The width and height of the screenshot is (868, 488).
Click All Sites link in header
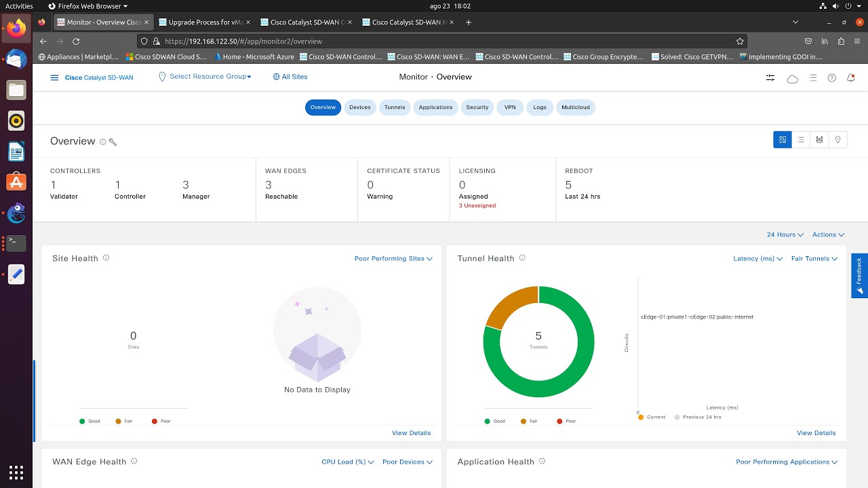tap(290, 77)
